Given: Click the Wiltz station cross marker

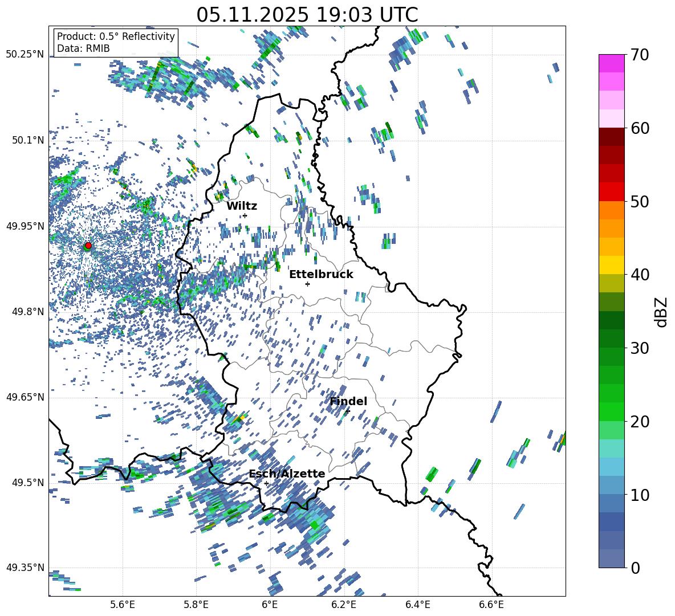Looking at the screenshot, I should pyautogui.click(x=245, y=215).
